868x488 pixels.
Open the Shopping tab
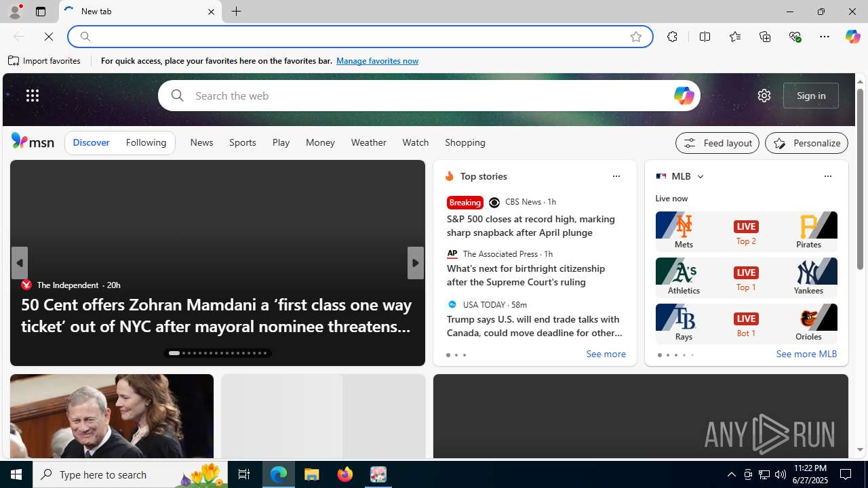[x=465, y=143]
